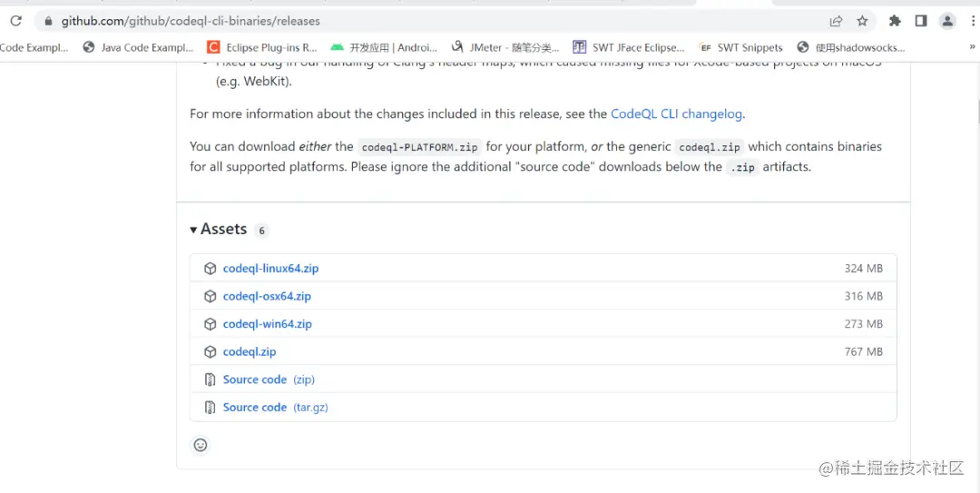The height and width of the screenshot is (493, 980).
Task: Open SWT Snippets bookmark
Action: pyautogui.click(x=741, y=47)
